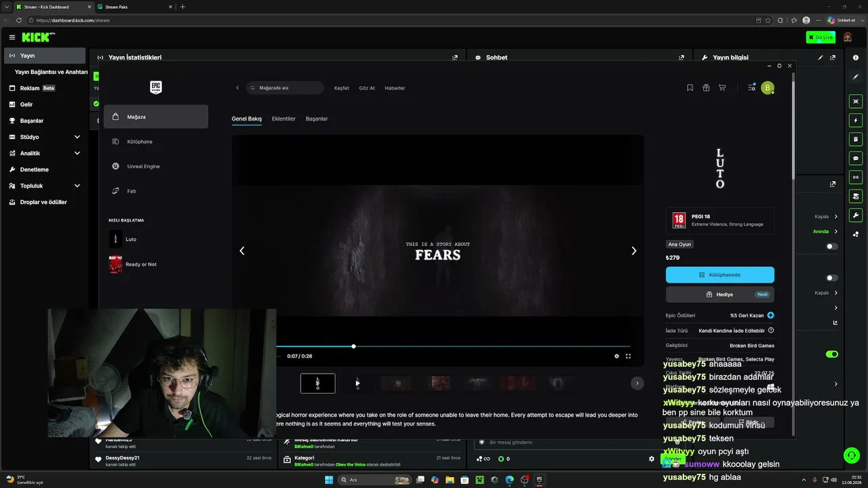Click the Epic Games logo
The width and height of the screenshot is (868, 488).
(x=156, y=87)
